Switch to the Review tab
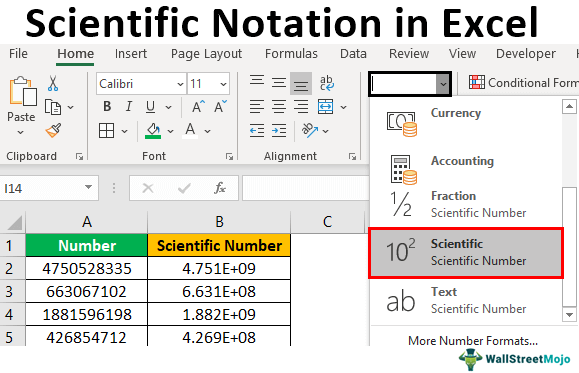This screenshot has height=373, width=579. pyautogui.click(x=409, y=54)
